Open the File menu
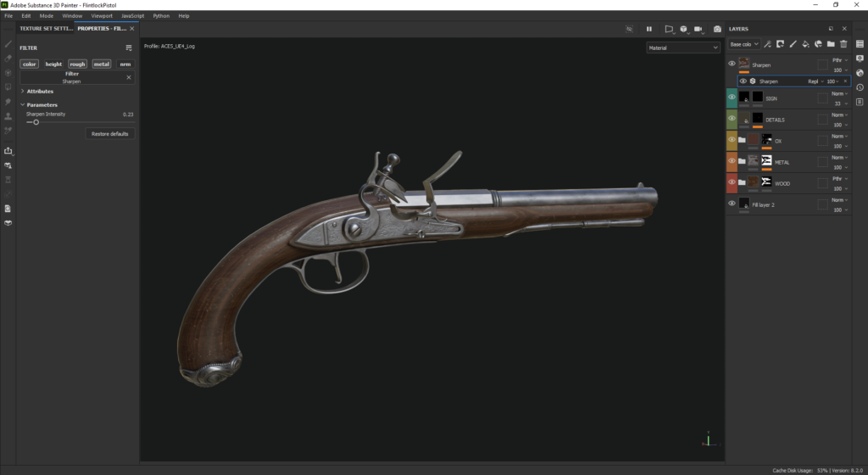This screenshot has width=868, height=475. pyautogui.click(x=8, y=16)
